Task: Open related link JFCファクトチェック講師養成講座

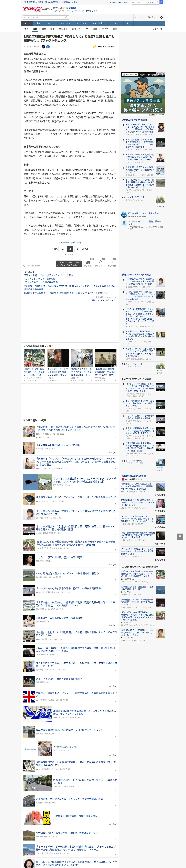Action: [41, 282]
